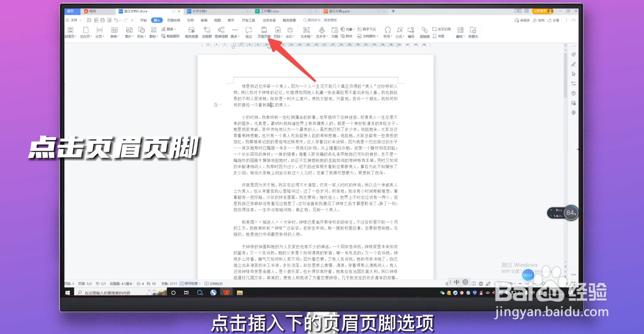
Task: Click the Windows Start button
Action: pyautogui.click(x=68, y=293)
